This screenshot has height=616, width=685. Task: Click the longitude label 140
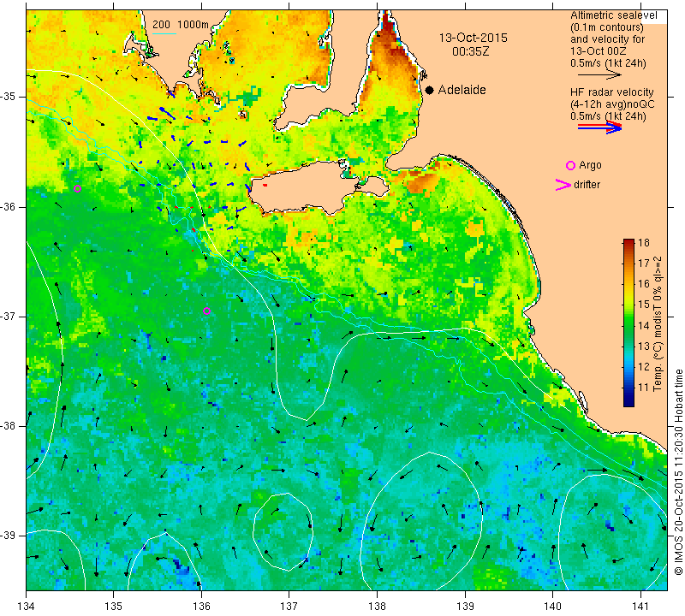point(552,606)
